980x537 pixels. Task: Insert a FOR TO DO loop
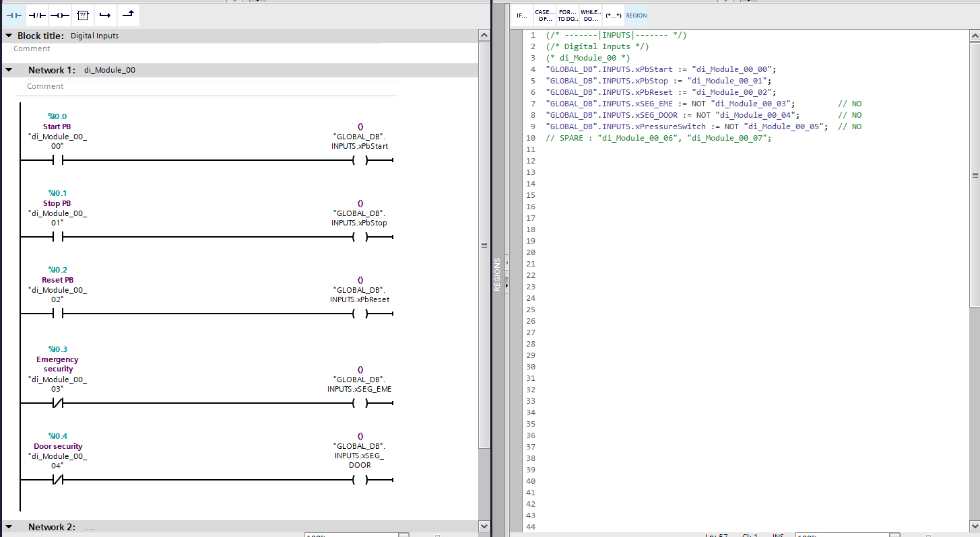coord(567,15)
